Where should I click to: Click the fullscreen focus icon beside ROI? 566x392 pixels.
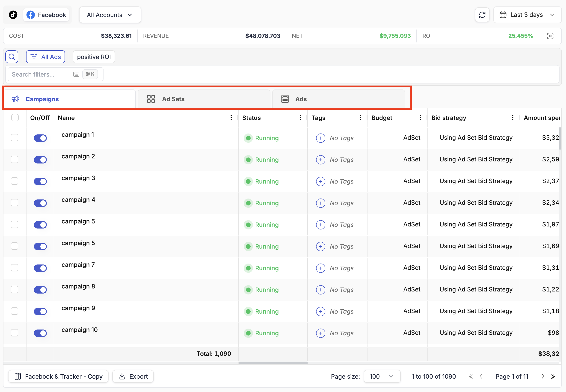[550, 36]
